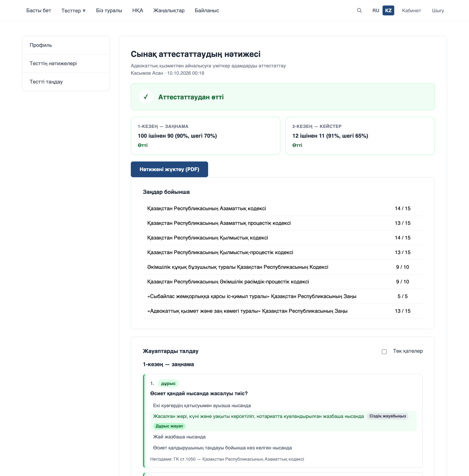This screenshot has height=476, width=469.
Task: Click the "Негіздеме: ГК ст.1050" reference text
Action: tap(227, 459)
